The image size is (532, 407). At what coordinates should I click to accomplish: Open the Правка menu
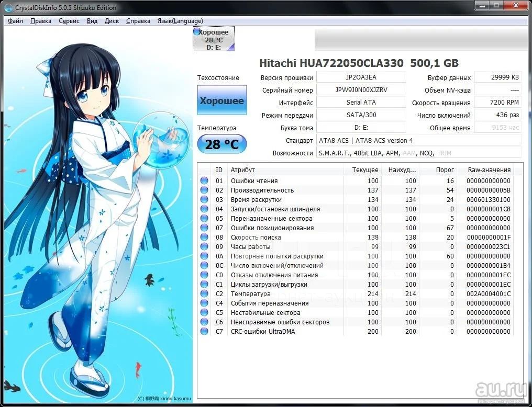pyautogui.click(x=41, y=21)
